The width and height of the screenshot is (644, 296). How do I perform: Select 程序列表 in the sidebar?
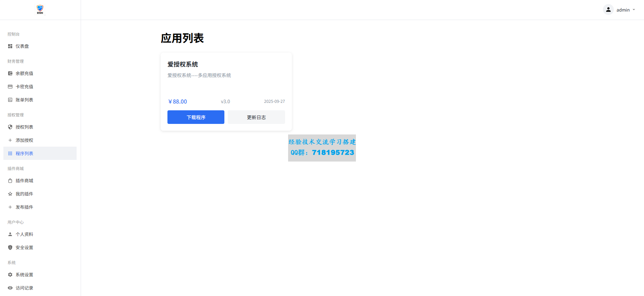click(24, 153)
